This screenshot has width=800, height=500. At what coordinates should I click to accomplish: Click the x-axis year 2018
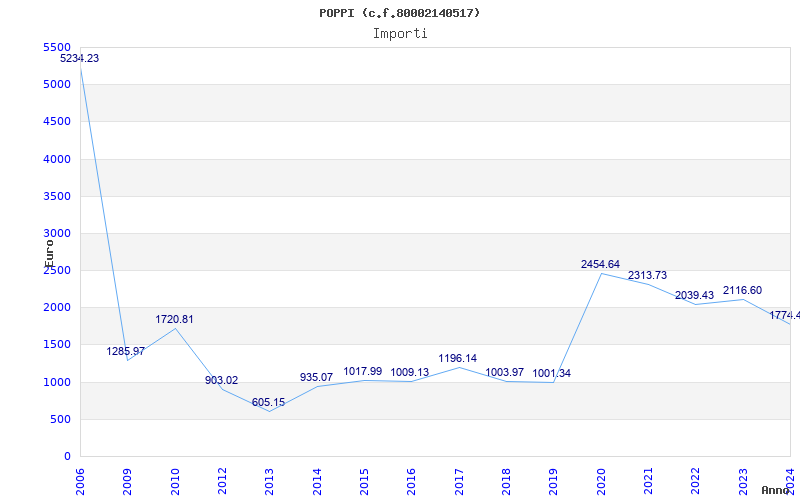[x=506, y=482]
